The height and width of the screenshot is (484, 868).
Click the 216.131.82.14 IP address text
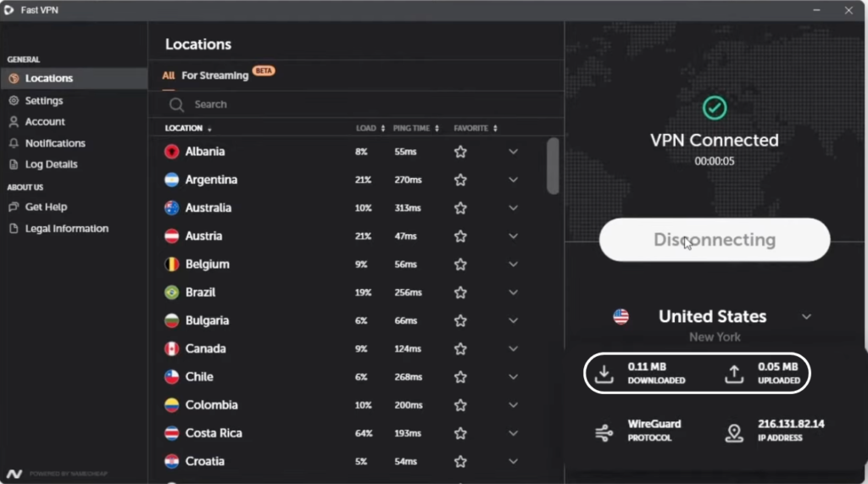(791, 424)
